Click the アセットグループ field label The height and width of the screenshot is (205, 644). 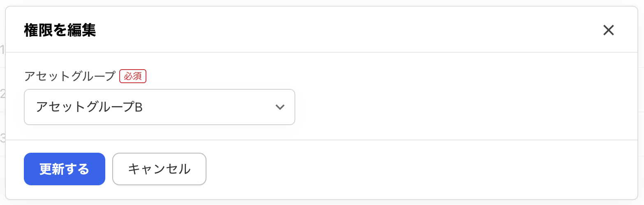click(x=70, y=77)
